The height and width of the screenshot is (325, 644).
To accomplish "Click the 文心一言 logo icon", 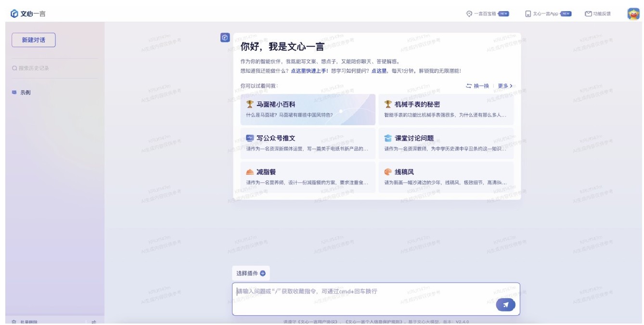I will (x=14, y=14).
